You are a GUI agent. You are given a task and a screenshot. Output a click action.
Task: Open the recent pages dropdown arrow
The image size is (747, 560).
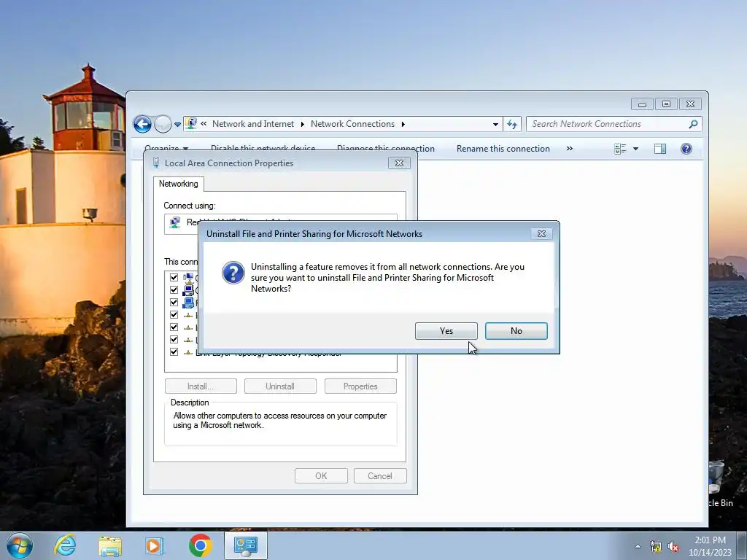coord(177,125)
